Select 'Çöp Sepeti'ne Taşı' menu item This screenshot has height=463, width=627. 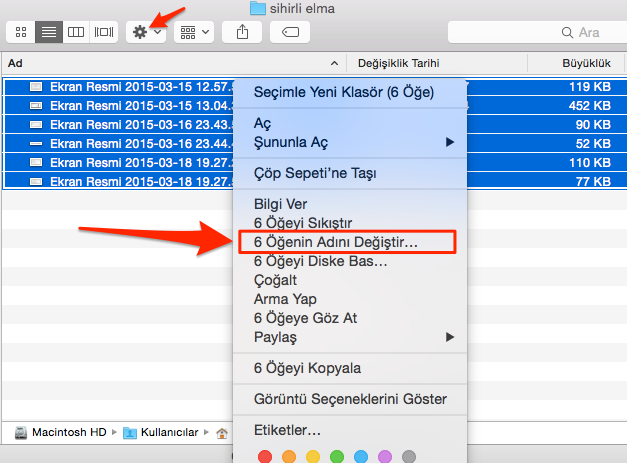(x=315, y=173)
